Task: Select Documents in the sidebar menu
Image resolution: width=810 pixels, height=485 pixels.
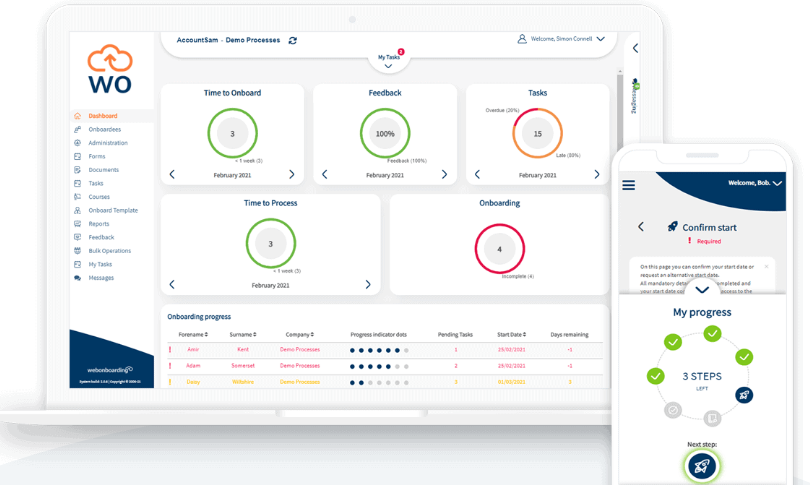Action: (103, 170)
